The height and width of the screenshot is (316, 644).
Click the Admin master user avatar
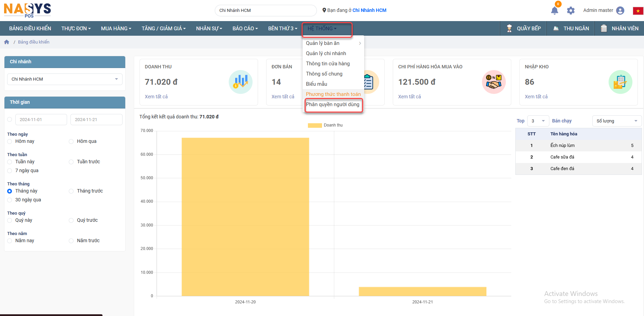coord(620,11)
